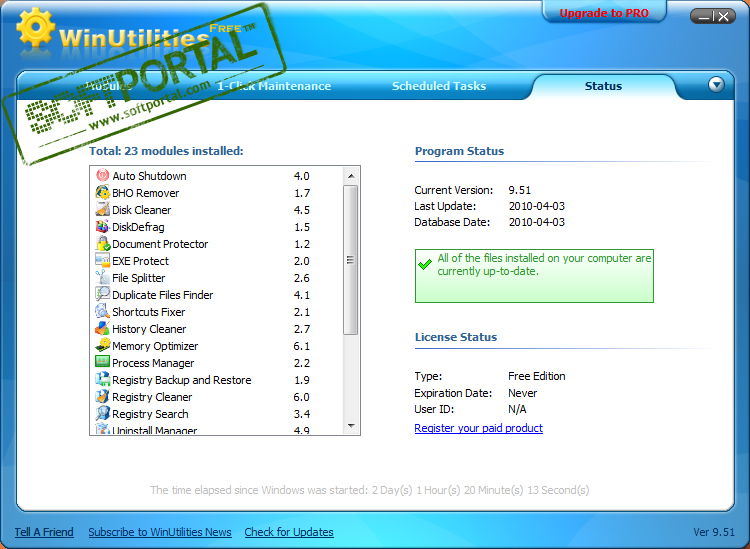Click the Process Manager icon
Image resolution: width=750 pixels, height=549 pixels.
(102, 362)
